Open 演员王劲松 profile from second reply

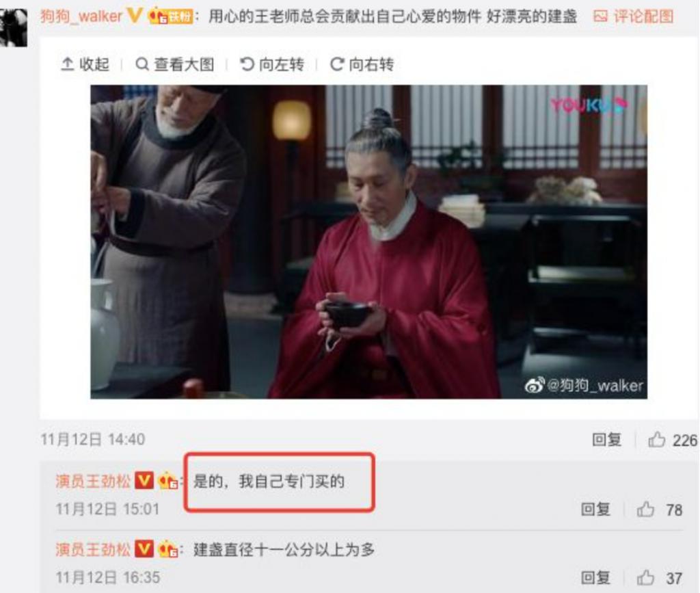[93, 549]
